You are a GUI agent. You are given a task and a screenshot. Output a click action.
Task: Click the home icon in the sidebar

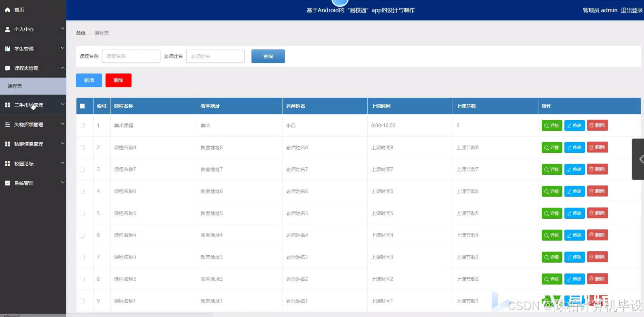tap(7, 9)
